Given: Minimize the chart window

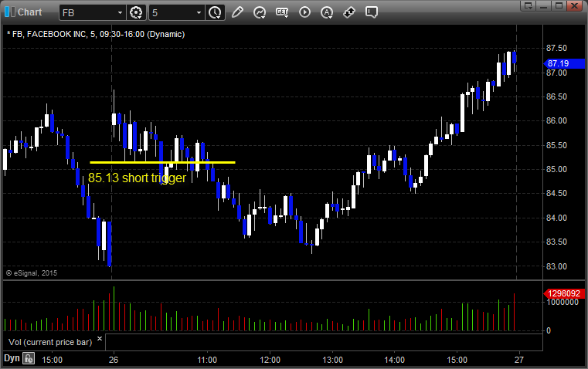Looking at the screenshot, I should [544, 5].
